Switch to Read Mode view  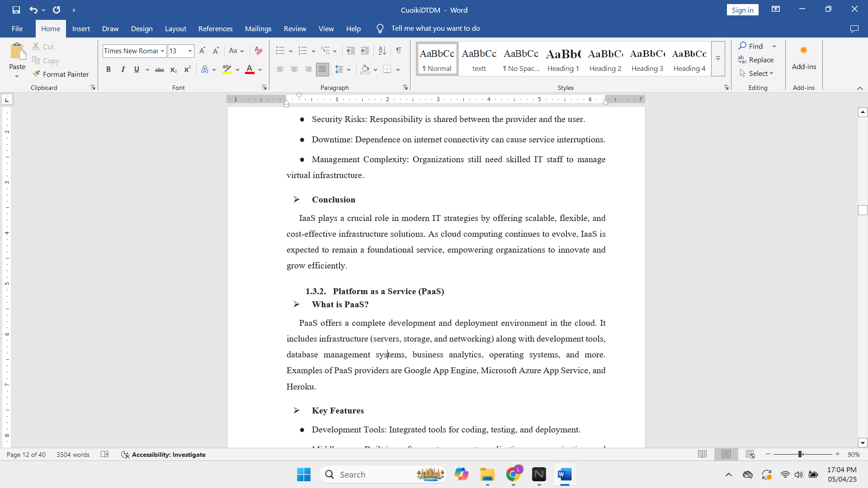pyautogui.click(x=702, y=455)
